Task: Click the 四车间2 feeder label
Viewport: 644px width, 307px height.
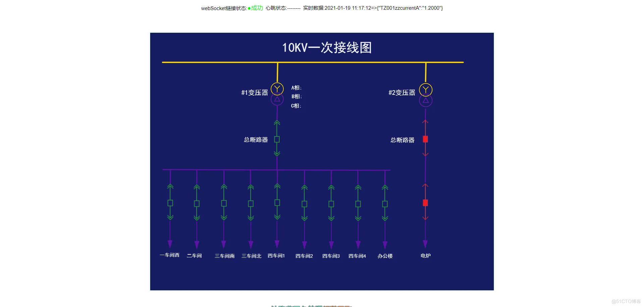Action: (304, 256)
